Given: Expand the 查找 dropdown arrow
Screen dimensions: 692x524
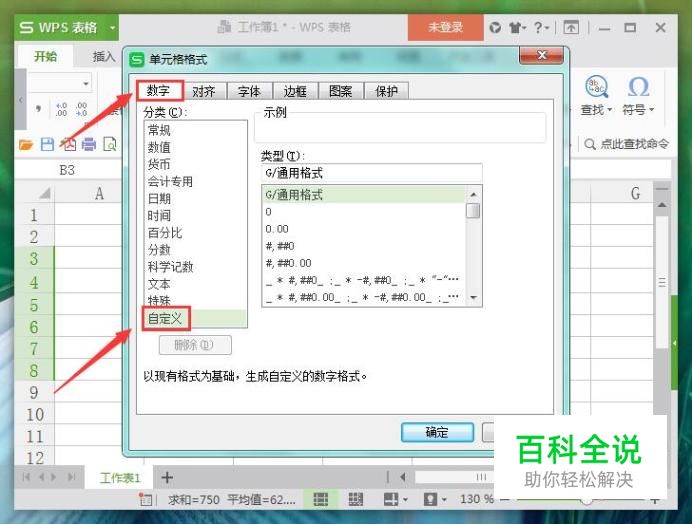Looking at the screenshot, I should [609, 109].
